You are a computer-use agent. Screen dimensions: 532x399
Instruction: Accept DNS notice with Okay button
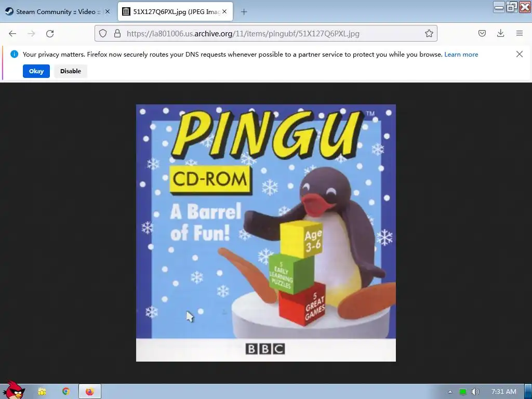pos(36,71)
